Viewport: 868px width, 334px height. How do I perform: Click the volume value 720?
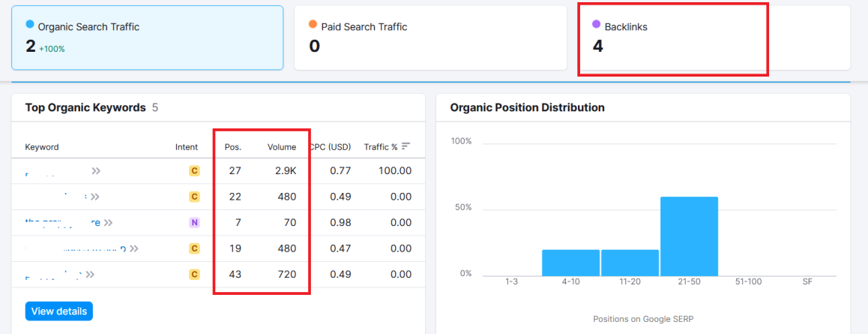(x=287, y=274)
